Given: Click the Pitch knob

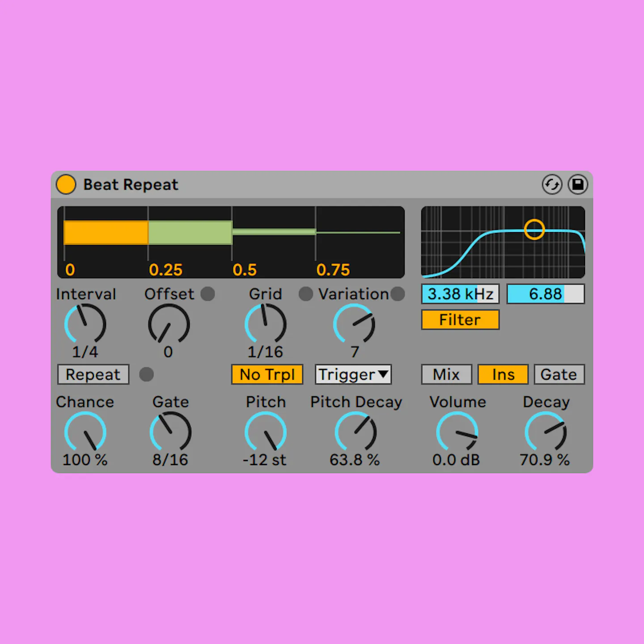Looking at the screenshot, I should [x=265, y=432].
